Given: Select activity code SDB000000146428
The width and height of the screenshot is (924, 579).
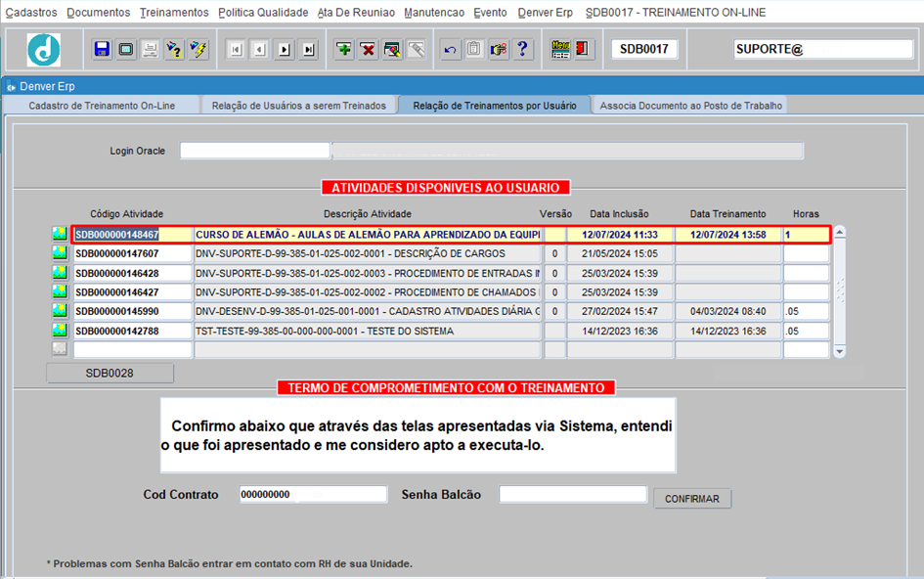Looking at the screenshot, I should coord(133,273).
